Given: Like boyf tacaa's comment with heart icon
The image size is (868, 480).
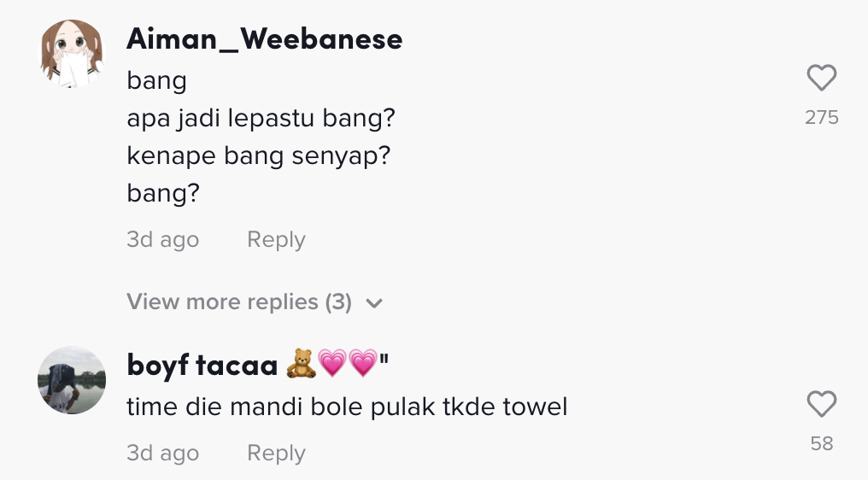Looking at the screenshot, I should click(x=821, y=404).
